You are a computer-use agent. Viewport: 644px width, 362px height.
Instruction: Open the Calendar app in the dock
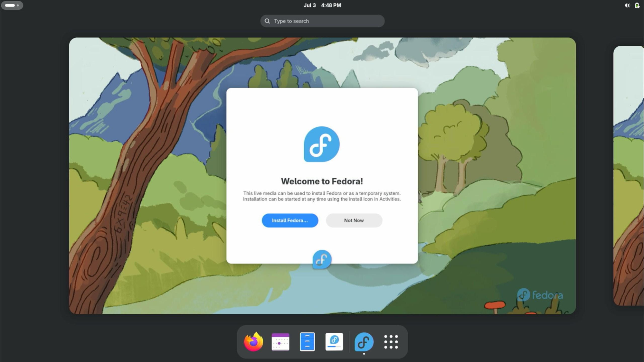point(280,342)
